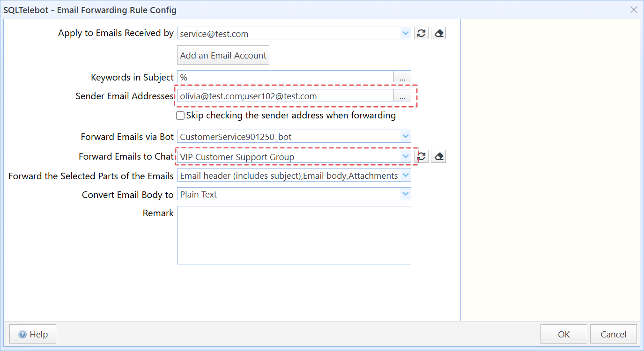Expand the Forward Emails to Chat dropdown
644x351 pixels.
tap(406, 157)
